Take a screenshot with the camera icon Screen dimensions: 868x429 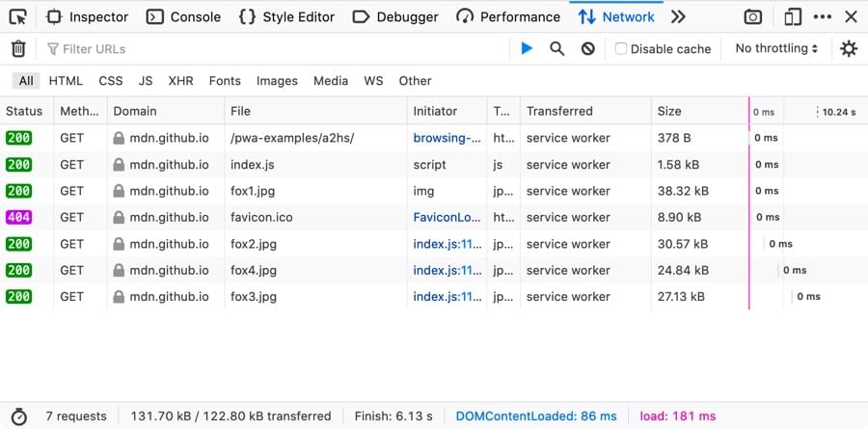(x=752, y=16)
